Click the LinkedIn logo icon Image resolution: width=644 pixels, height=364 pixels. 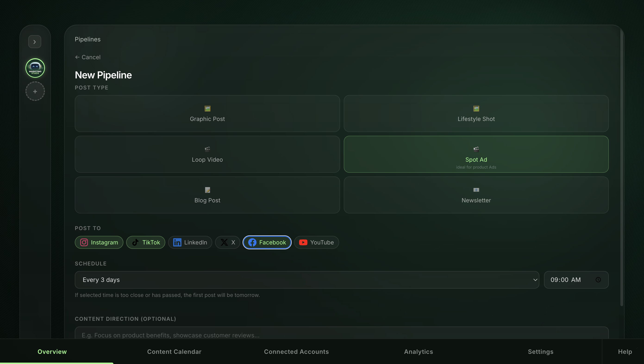[x=177, y=242]
